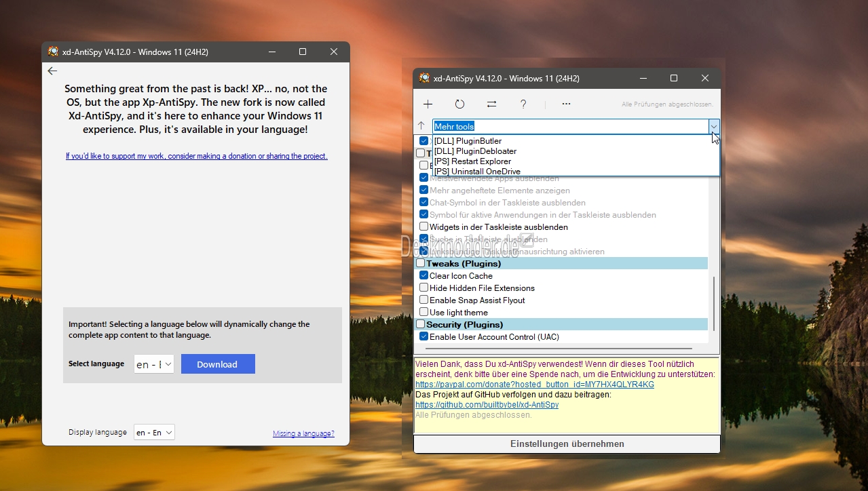Viewport: 868px width, 491px height.
Task: Open help via the question mark icon
Action: coord(523,104)
